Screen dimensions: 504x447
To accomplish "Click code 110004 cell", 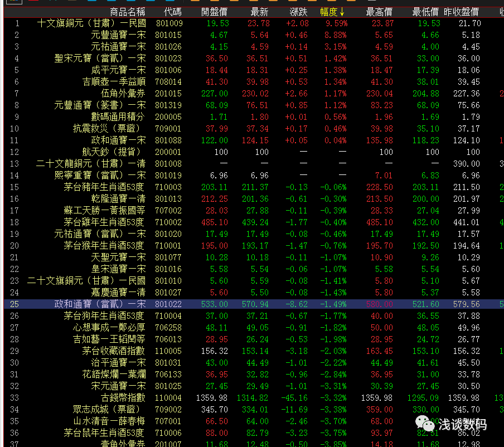I will (x=168, y=398).
